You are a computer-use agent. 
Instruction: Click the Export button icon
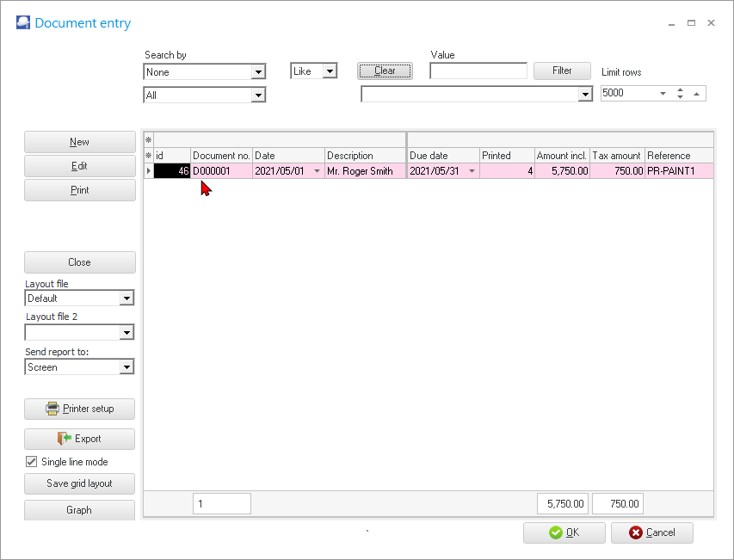click(65, 439)
